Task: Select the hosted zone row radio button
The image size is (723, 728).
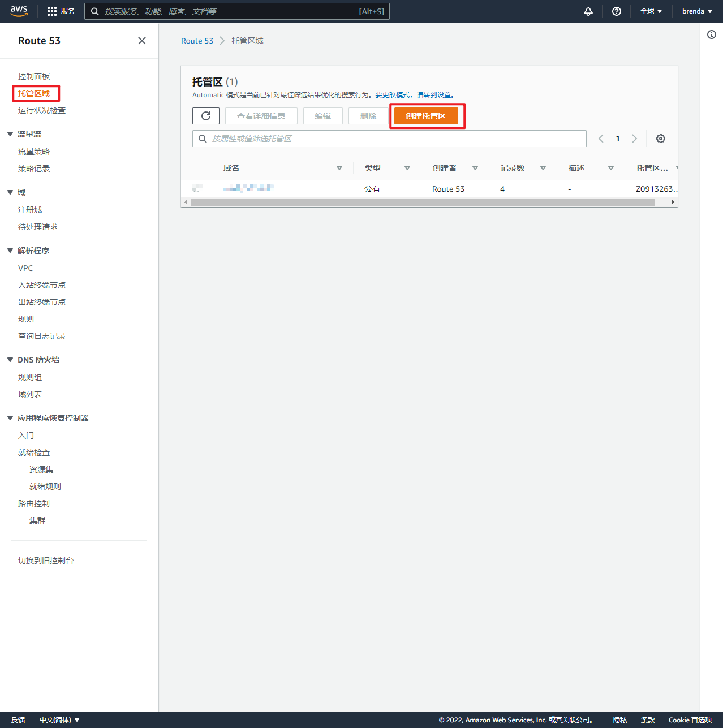Action: pyautogui.click(x=197, y=188)
